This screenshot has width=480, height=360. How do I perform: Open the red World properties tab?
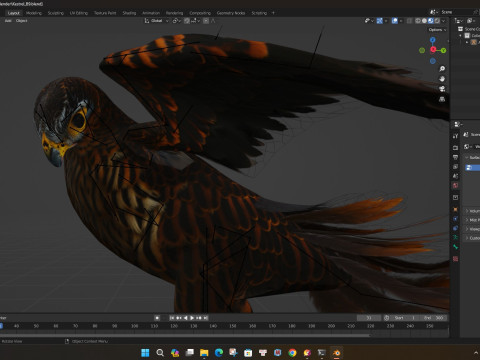pyautogui.click(x=455, y=185)
